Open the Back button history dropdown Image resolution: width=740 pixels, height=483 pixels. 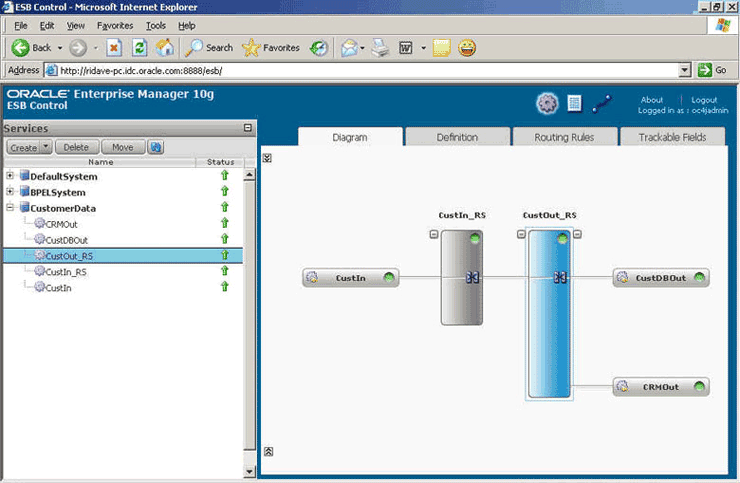(60, 48)
